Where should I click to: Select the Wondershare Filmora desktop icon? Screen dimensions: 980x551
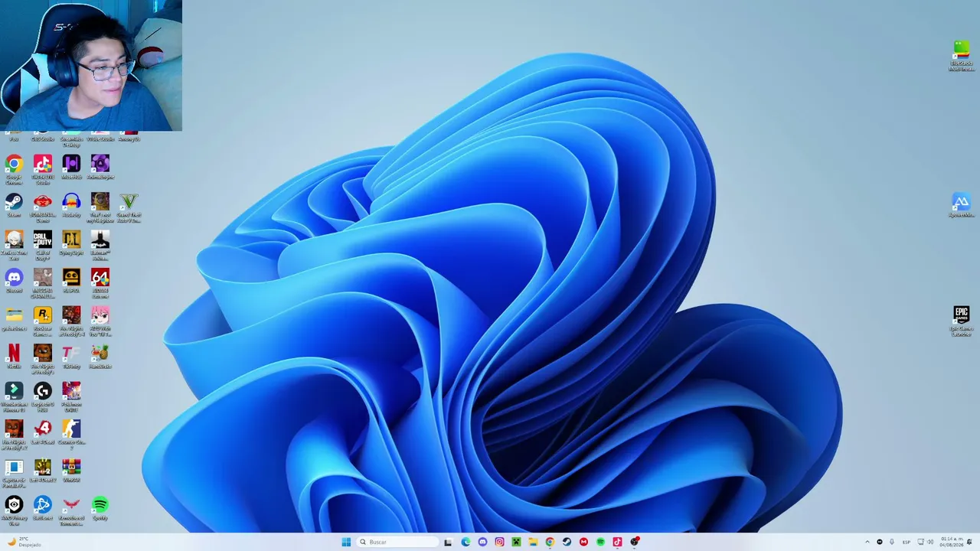pos(14,396)
